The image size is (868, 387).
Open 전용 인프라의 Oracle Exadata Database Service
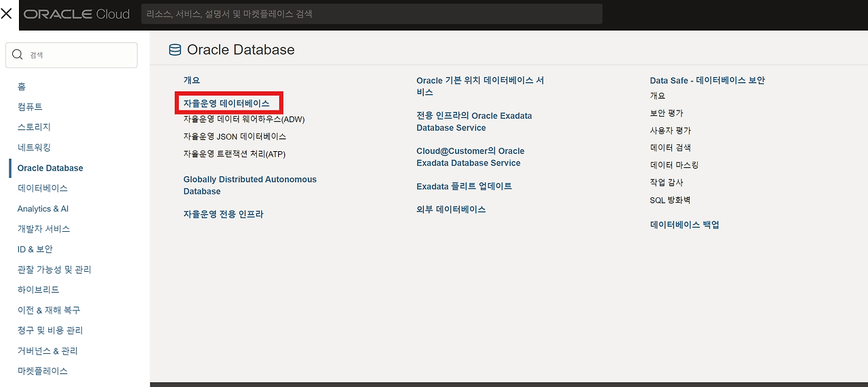[x=474, y=122]
